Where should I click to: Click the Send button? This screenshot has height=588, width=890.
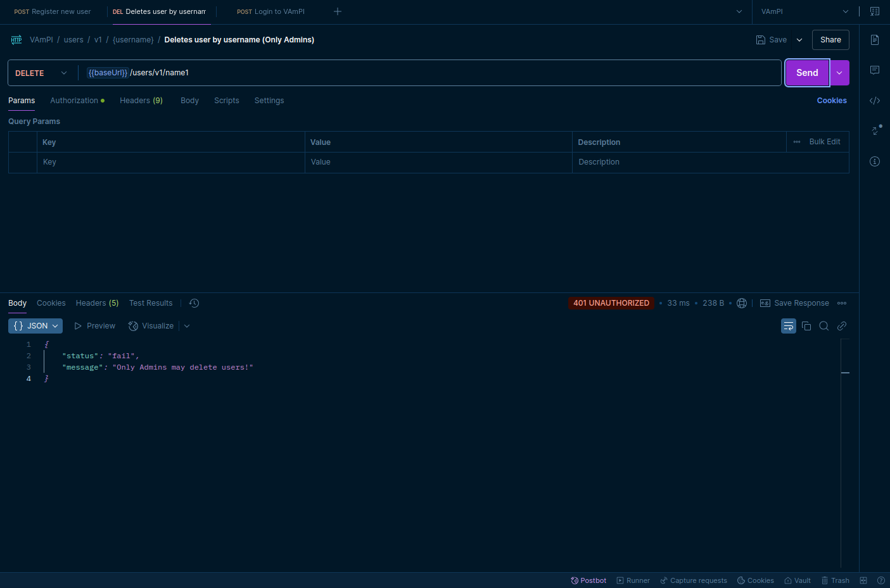coord(807,73)
